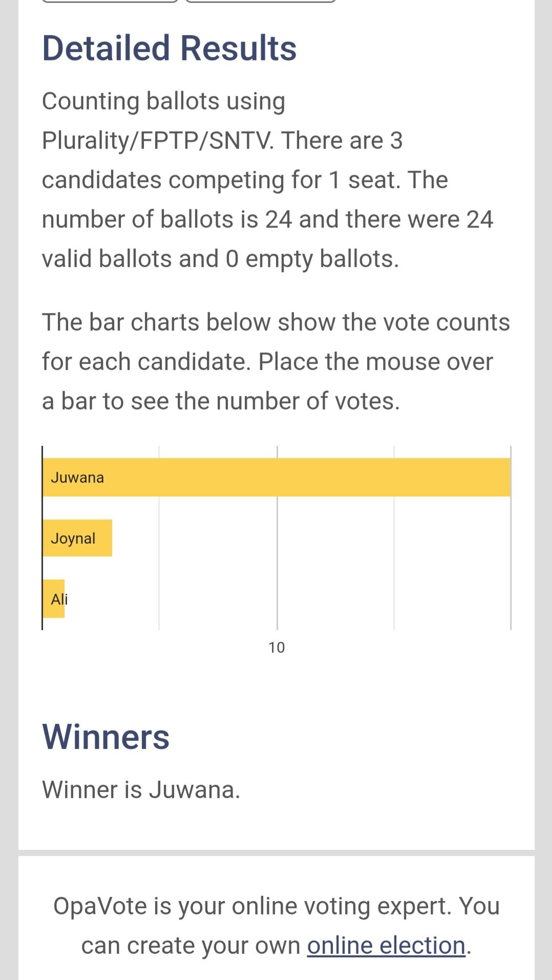Click the chart's left vertical axis line

point(43,538)
